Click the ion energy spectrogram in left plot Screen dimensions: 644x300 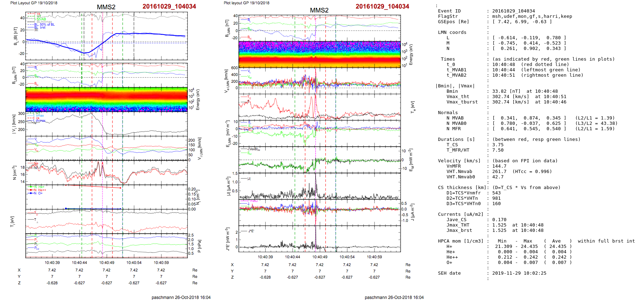click(x=106, y=100)
